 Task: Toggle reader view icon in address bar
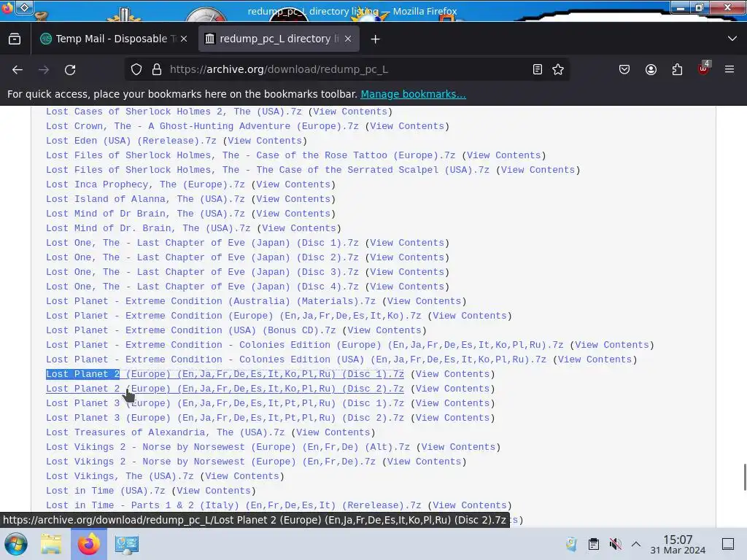coord(538,69)
